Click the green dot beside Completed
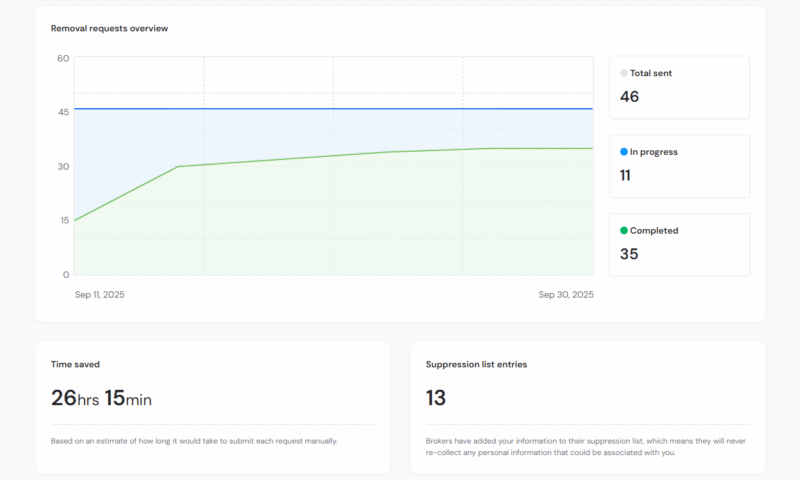 [624, 231]
